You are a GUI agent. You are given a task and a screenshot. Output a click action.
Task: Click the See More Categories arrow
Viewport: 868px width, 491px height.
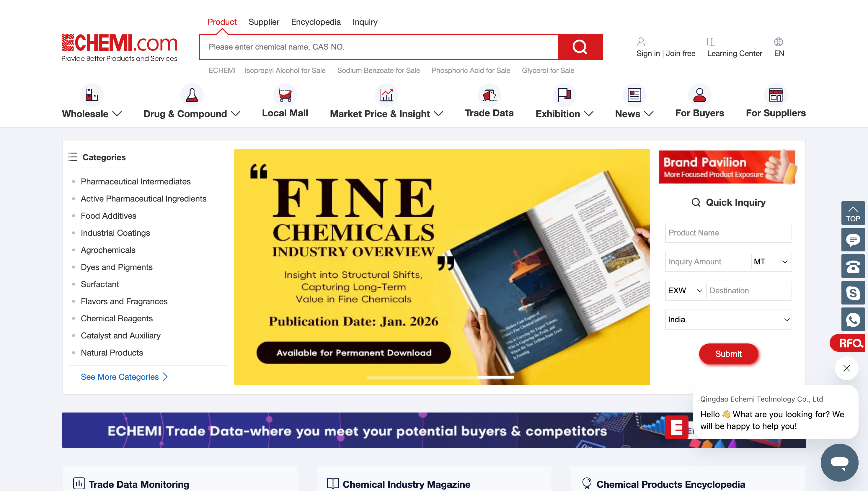point(165,377)
